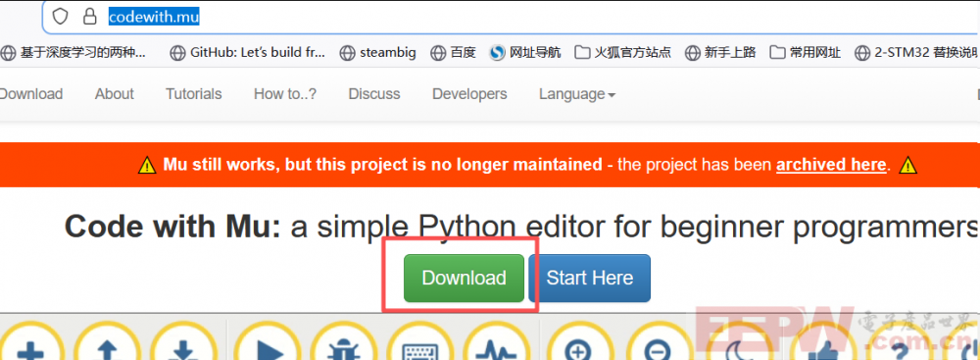This screenshot has width=980, height=360.
Task: Click the codewith.mu URL in address bar
Action: [154, 18]
